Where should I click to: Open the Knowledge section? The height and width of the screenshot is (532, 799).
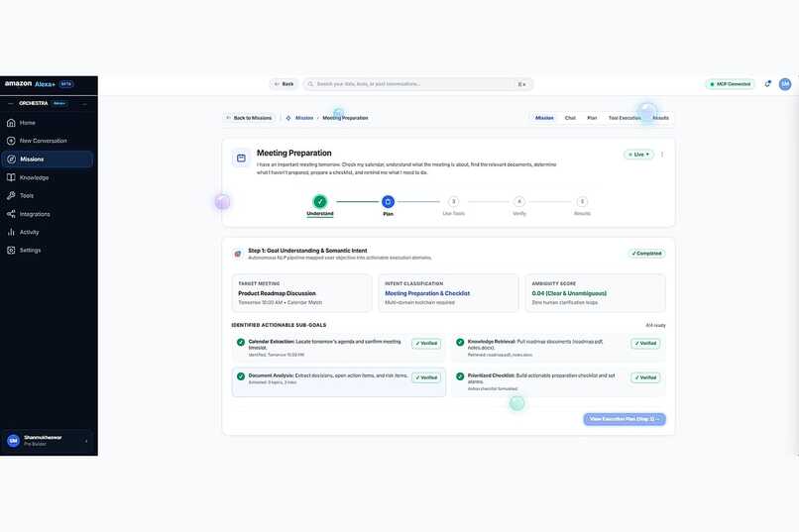pos(47,177)
